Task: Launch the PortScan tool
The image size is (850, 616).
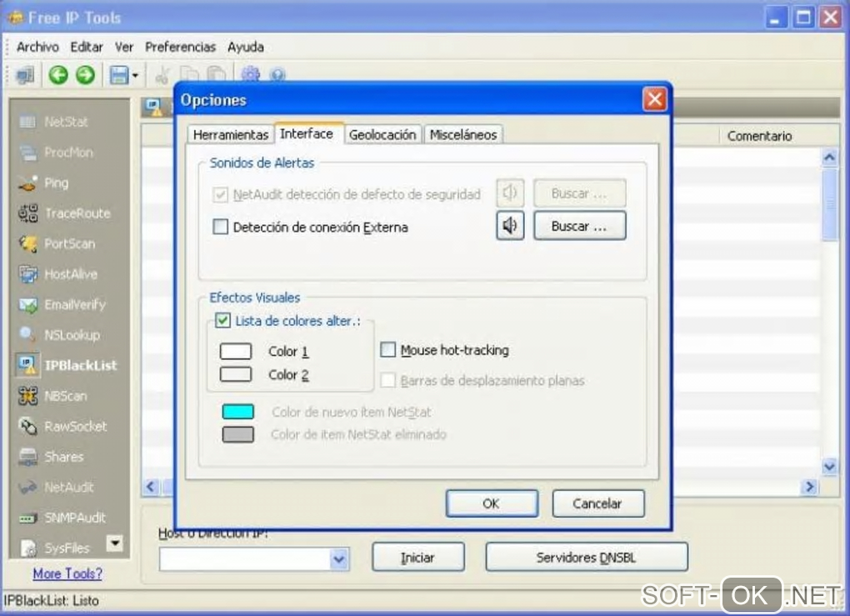Action: point(57,243)
